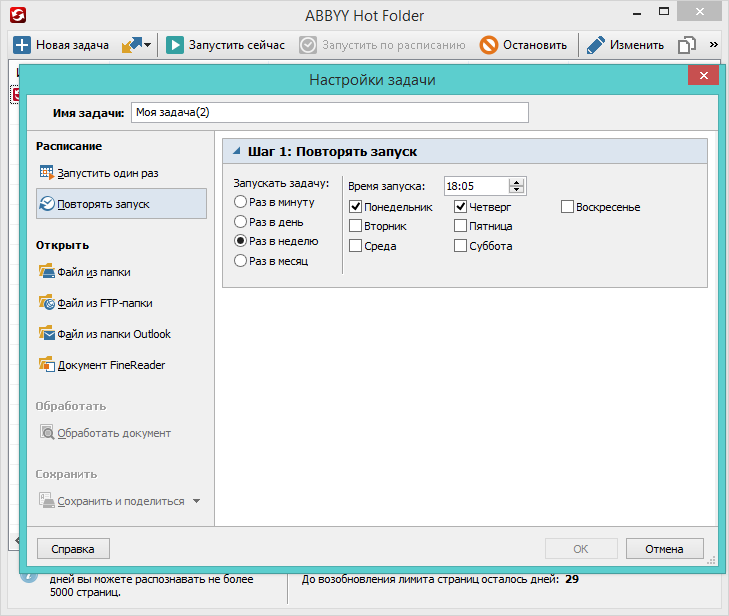The image size is (729, 616).
Task: Click the ABBYY Hot Folder app logo
Action: coord(18,15)
